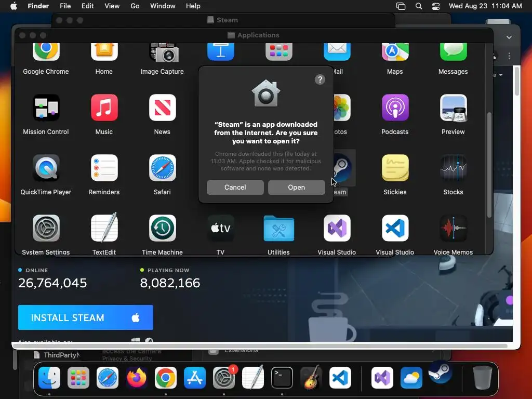532x399 pixels.
Task: Open the Go menu
Action: pyautogui.click(x=135, y=6)
